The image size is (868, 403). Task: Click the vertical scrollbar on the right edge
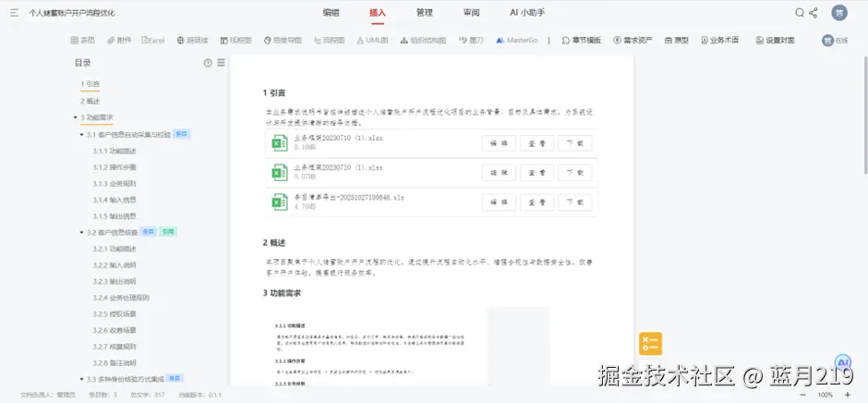click(x=865, y=115)
